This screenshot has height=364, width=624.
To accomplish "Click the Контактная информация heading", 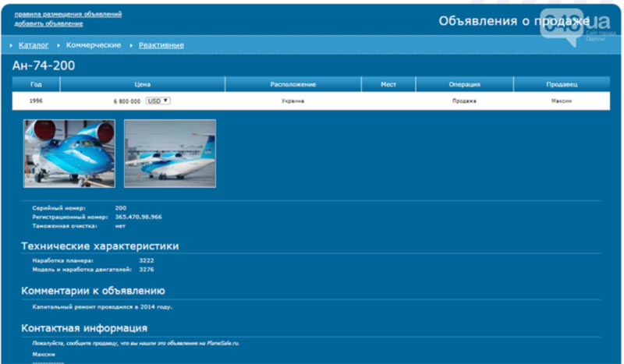I will (x=84, y=328).
